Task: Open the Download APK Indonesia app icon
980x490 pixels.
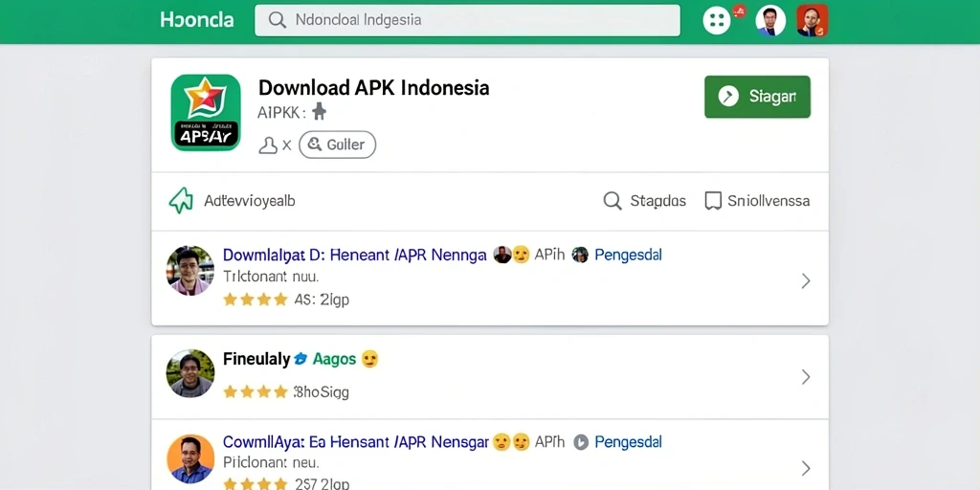Action: pyautogui.click(x=206, y=113)
